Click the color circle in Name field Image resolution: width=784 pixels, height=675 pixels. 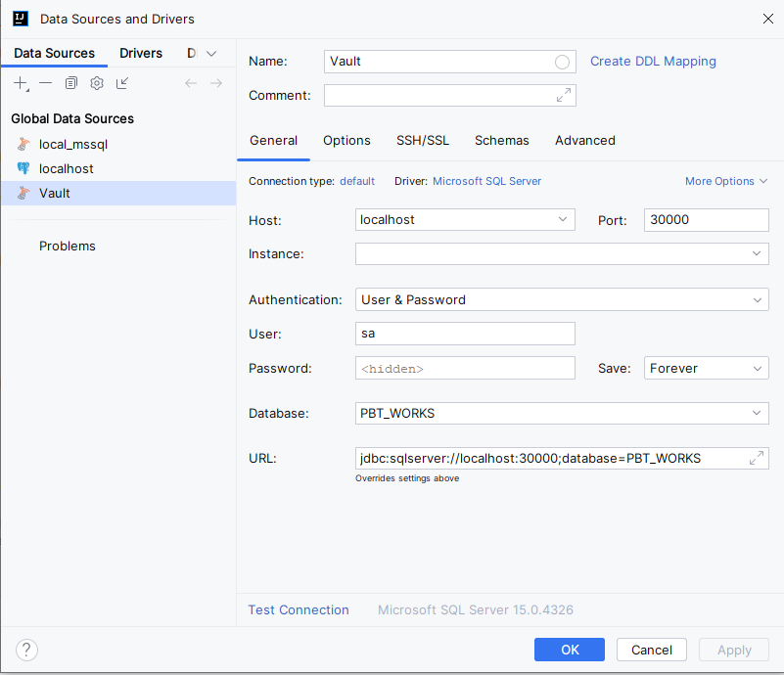pos(562,62)
